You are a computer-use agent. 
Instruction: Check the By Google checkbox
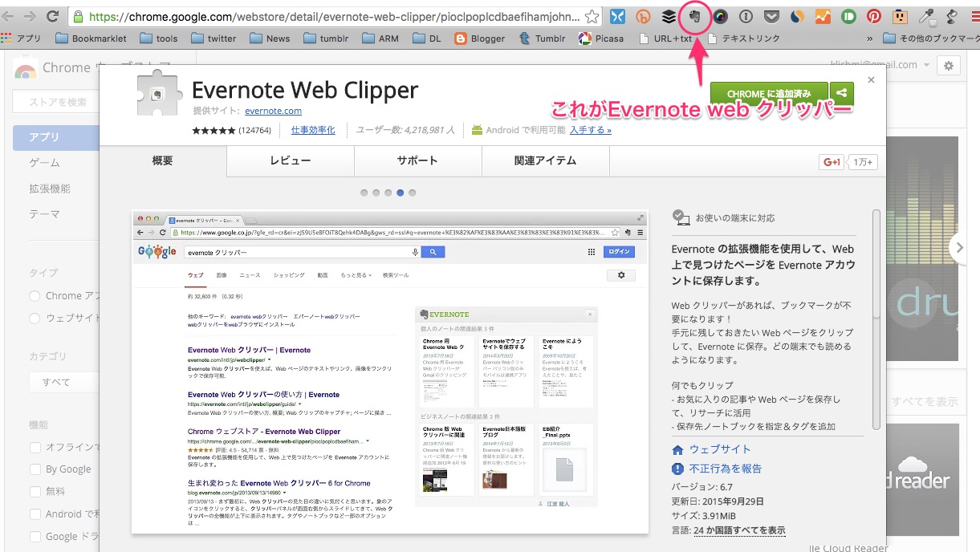tap(35, 469)
